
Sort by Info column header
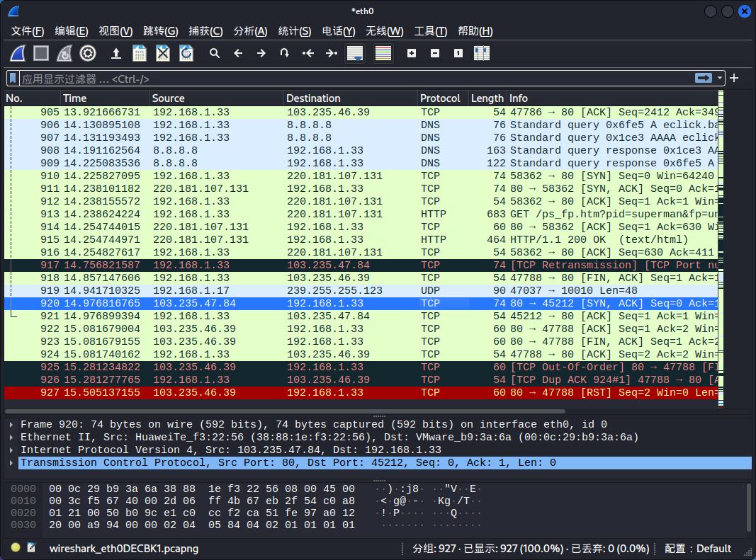(612, 98)
